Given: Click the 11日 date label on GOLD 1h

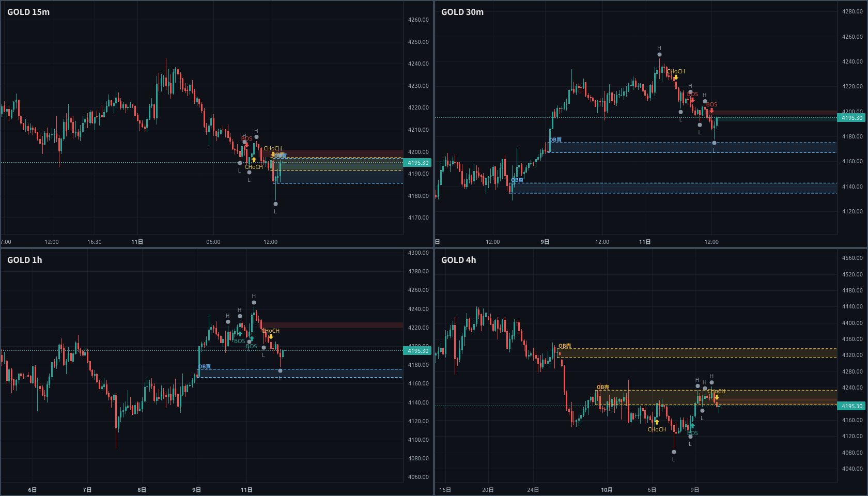Looking at the screenshot, I should (246, 490).
